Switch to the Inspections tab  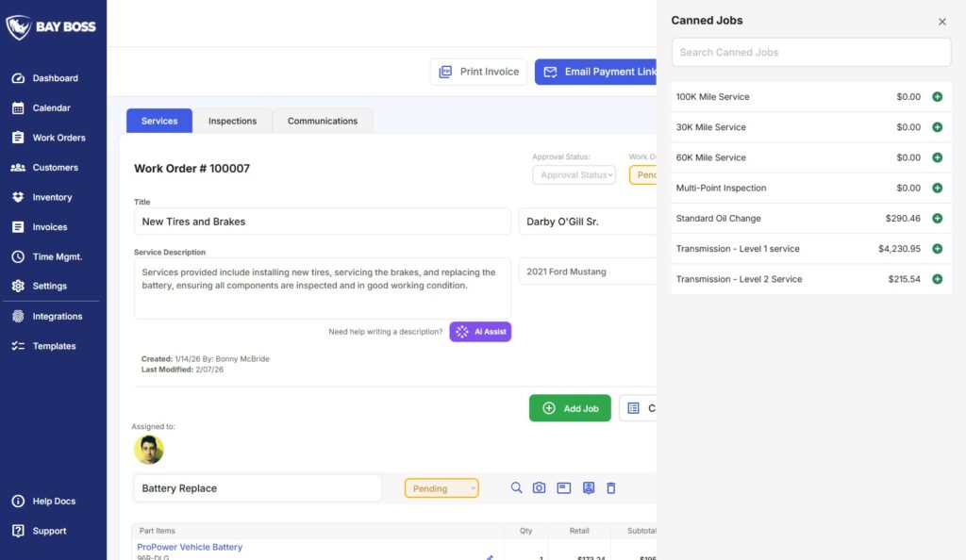pos(232,121)
